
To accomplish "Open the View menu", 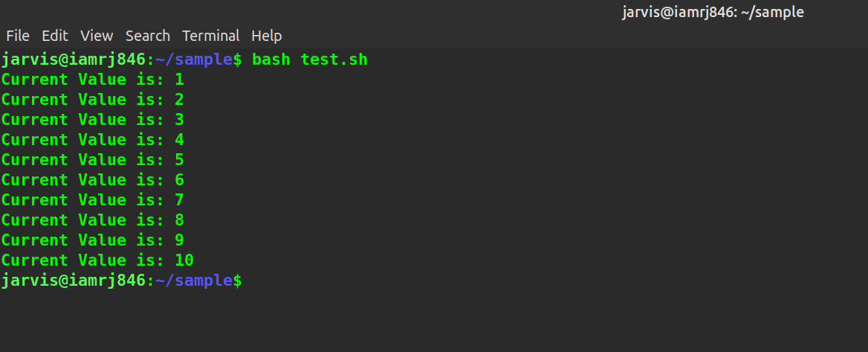I will (97, 36).
